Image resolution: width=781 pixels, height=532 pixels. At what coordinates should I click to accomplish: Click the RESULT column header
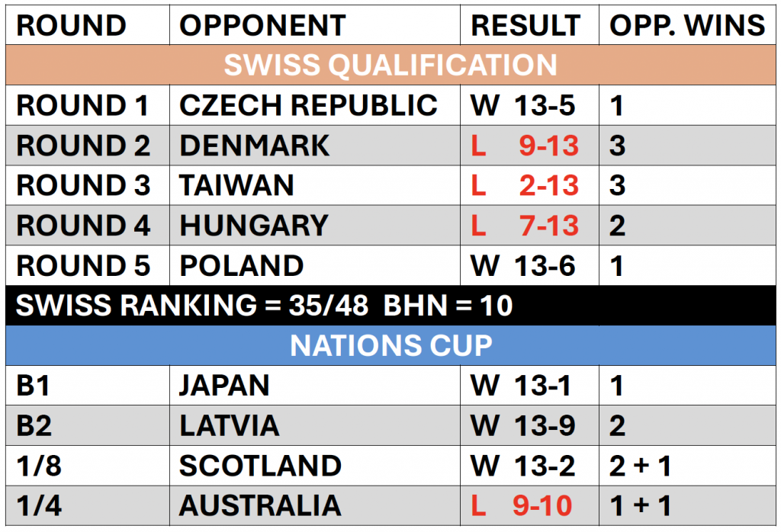click(x=526, y=26)
